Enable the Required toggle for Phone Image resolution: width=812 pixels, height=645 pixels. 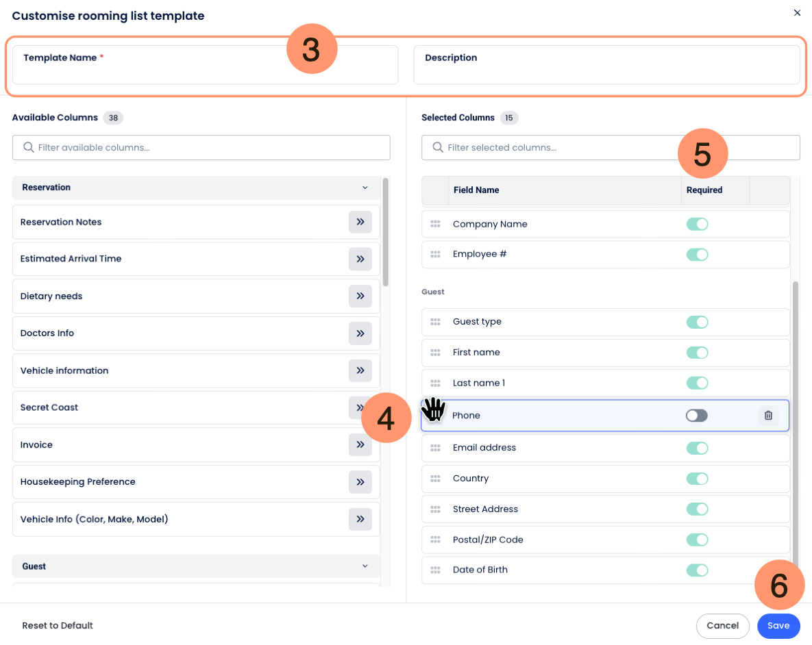click(697, 416)
